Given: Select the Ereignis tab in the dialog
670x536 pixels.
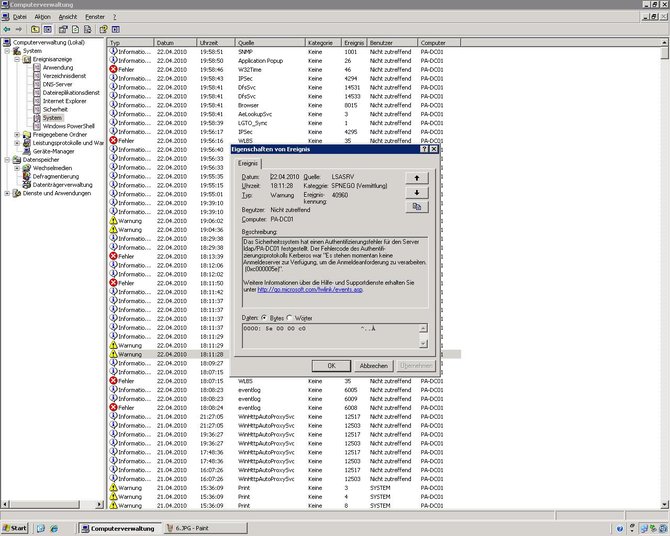Looking at the screenshot, I should tap(248, 163).
